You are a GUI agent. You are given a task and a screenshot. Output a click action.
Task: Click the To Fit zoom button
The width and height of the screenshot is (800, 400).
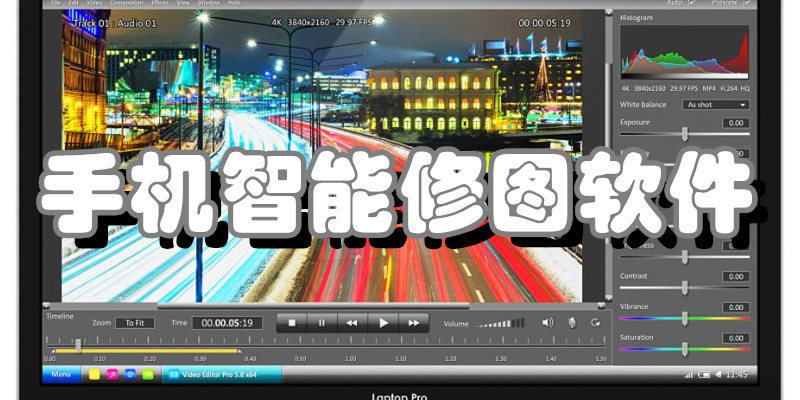pos(135,323)
